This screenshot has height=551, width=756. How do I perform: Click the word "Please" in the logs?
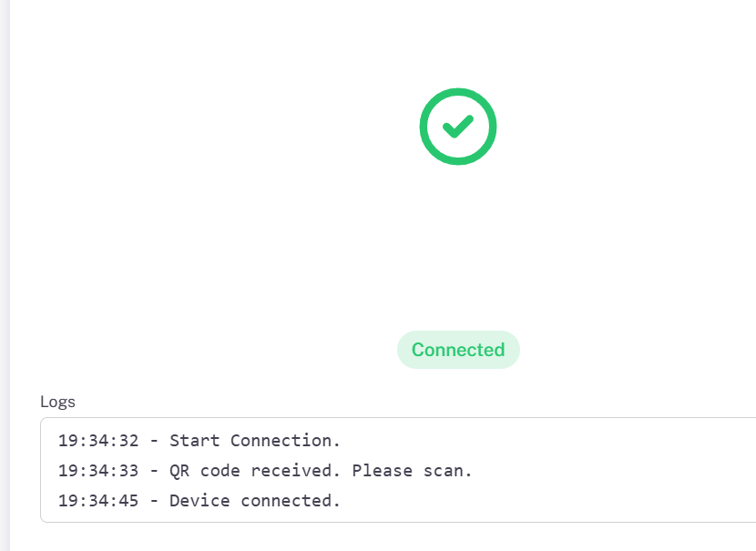point(382,471)
